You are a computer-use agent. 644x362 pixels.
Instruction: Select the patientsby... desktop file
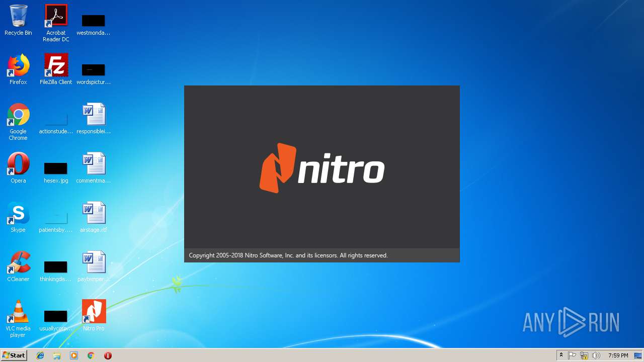click(56, 223)
